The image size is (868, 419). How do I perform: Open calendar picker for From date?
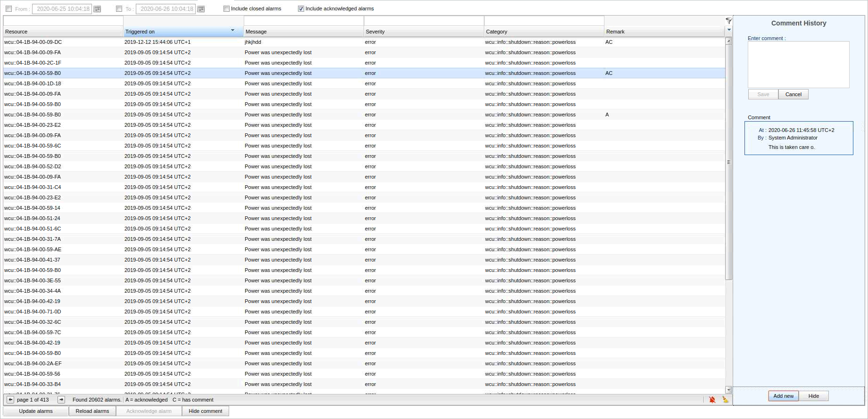pyautogui.click(x=97, y=9)
